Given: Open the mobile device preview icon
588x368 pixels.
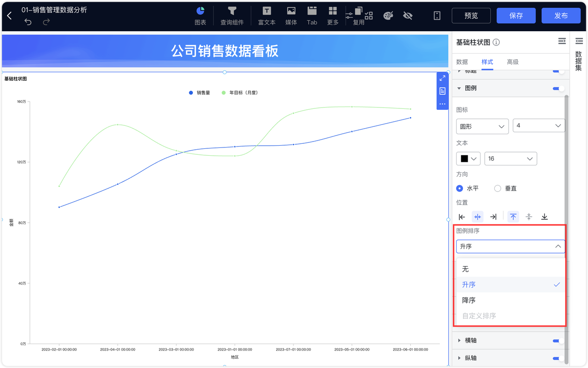Looking at the screenshot, I should click(x=436, y=15).
